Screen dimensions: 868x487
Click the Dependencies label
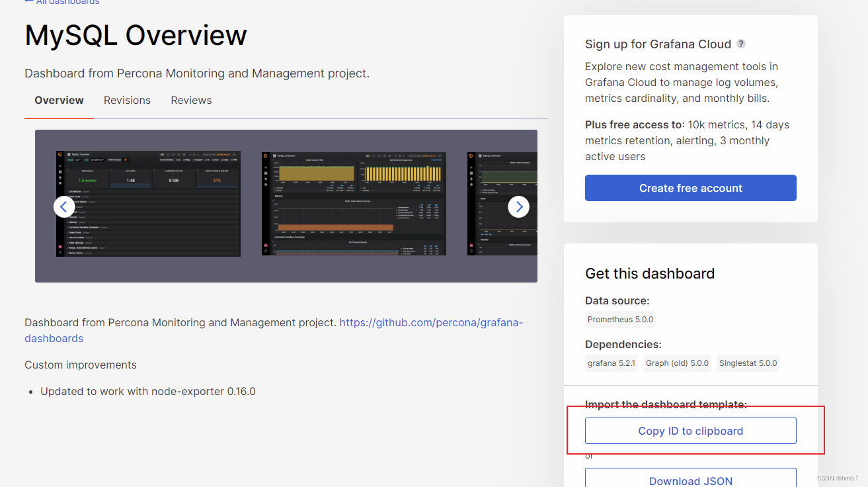623,345
